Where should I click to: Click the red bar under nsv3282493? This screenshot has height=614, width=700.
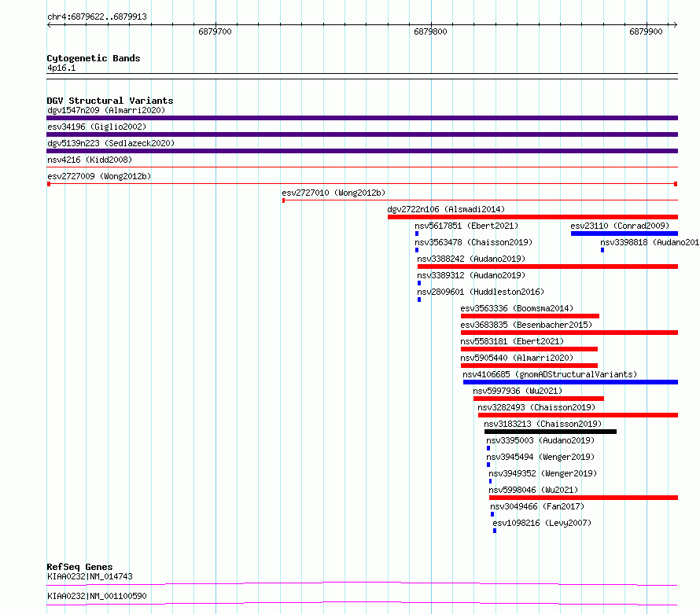(x=578, y=415)
